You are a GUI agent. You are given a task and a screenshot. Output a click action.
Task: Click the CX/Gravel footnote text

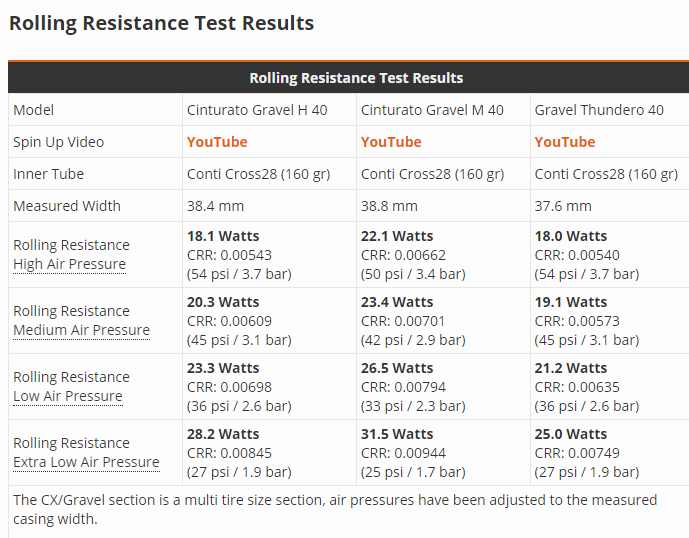coord(334,509)
